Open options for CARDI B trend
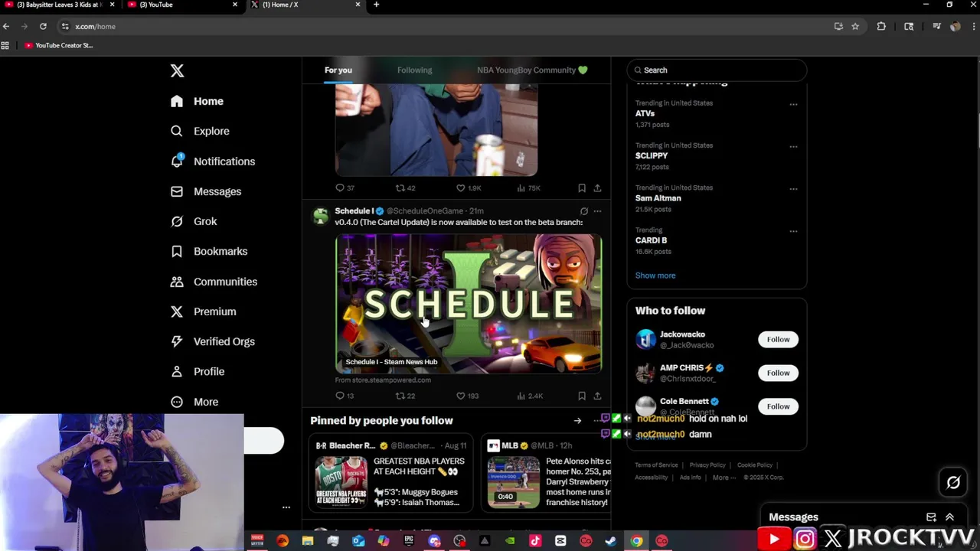Viewport: 980px width, 551px height. coord(793,230)
